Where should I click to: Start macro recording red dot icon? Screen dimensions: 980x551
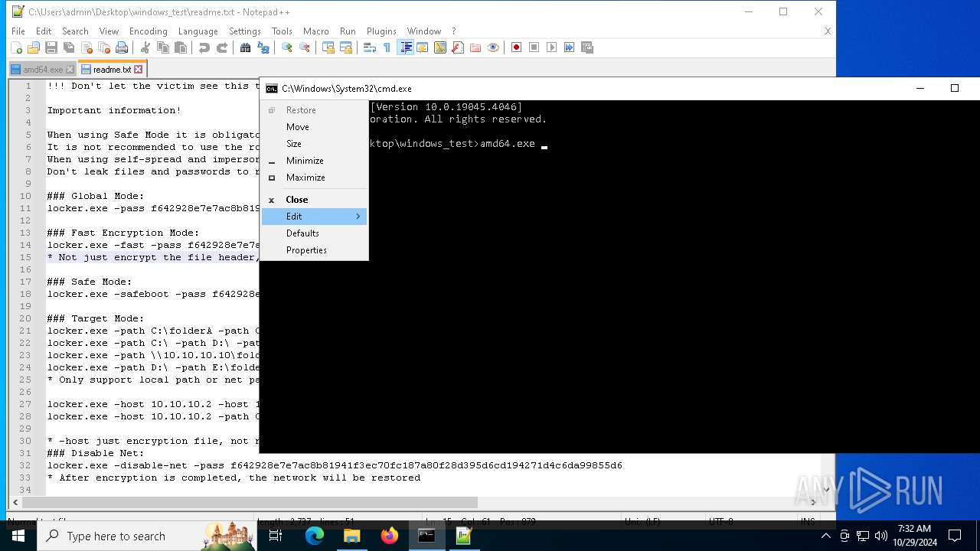pyautogui.click(x=516, y=47)
